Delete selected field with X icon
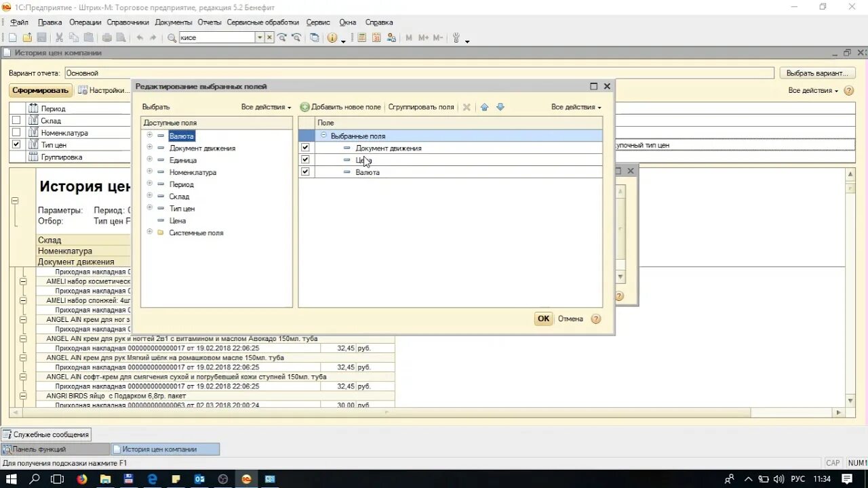 click(467, 107)
